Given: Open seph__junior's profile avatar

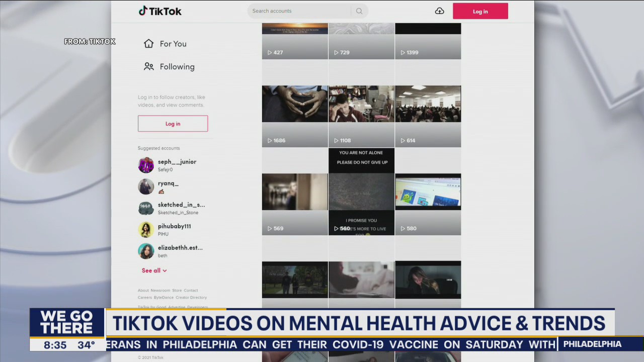Looking at the screenshot, I should point(146,165).
